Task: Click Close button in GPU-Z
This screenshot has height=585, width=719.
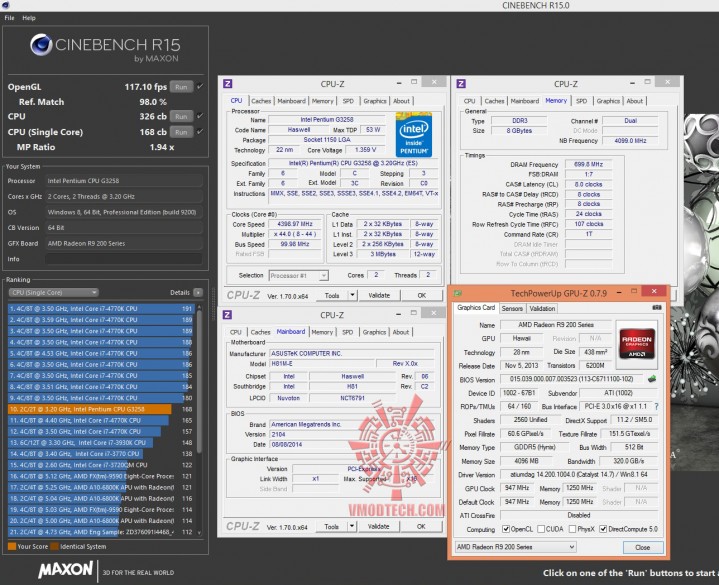Action: coord(642,547)
